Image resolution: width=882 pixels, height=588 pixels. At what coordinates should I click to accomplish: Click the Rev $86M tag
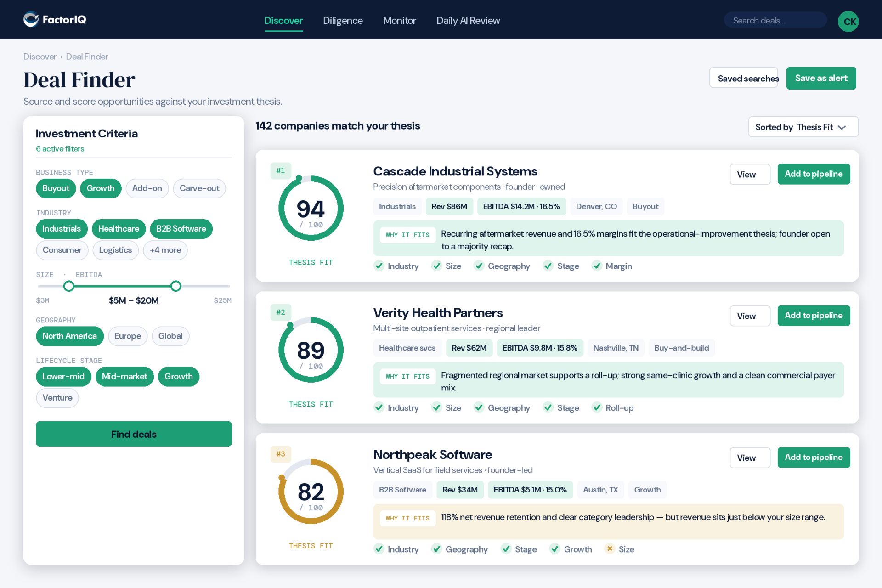click(449, 207)
